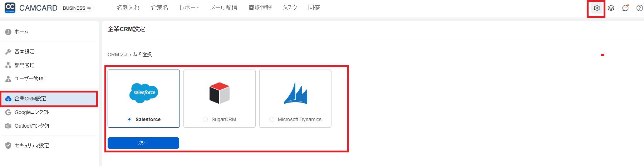Click the CAMCARD brand text

[38, 8]
